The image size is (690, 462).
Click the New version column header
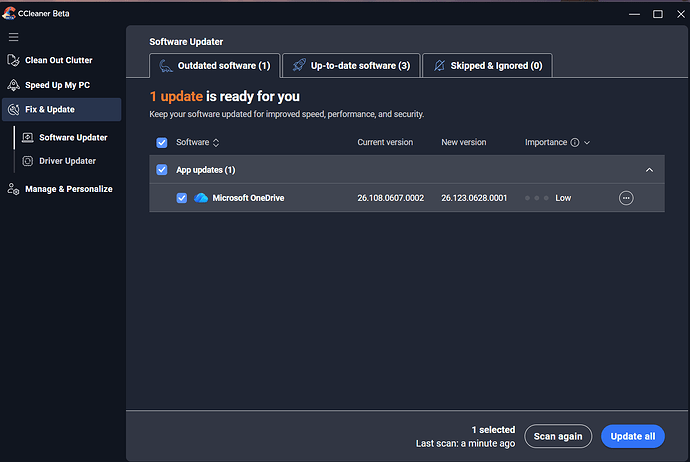tap(464, 143)
